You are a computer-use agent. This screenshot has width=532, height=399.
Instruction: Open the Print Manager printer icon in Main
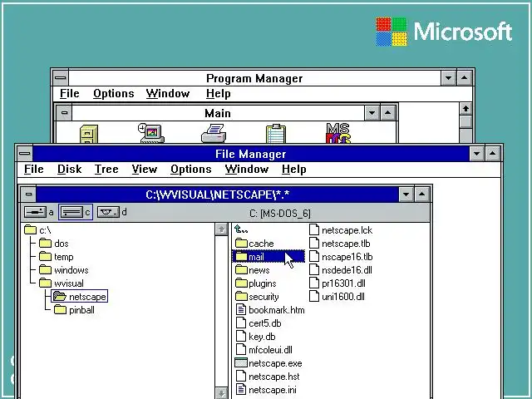(x=214, y=134)
